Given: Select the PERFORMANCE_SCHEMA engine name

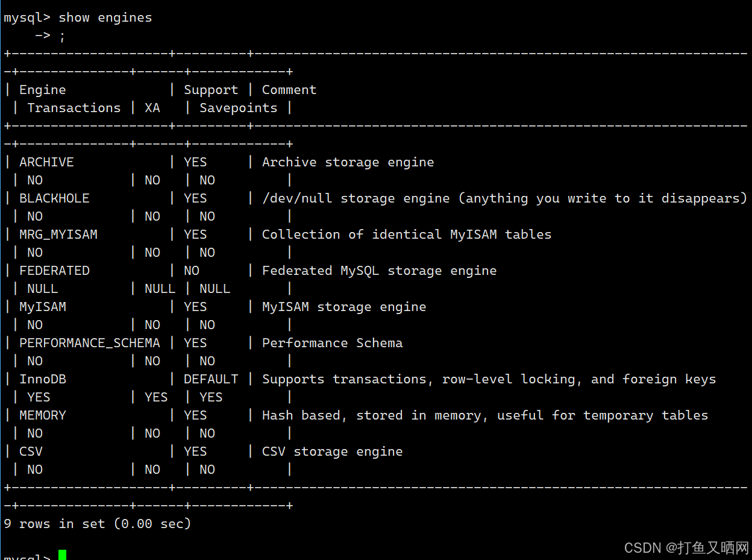Looking at the screenshot, I should 90,343.
